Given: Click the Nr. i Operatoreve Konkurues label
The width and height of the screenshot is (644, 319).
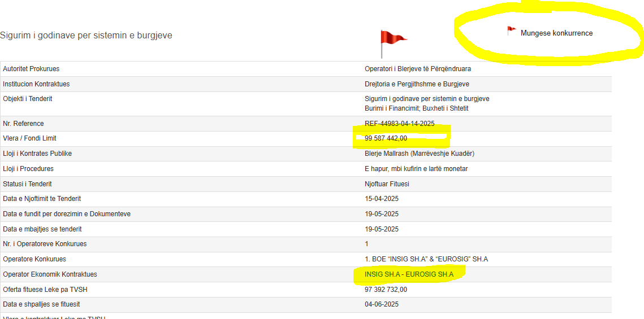Looking at the screenshot, I should pyautogui.click(x=45, y=244).
